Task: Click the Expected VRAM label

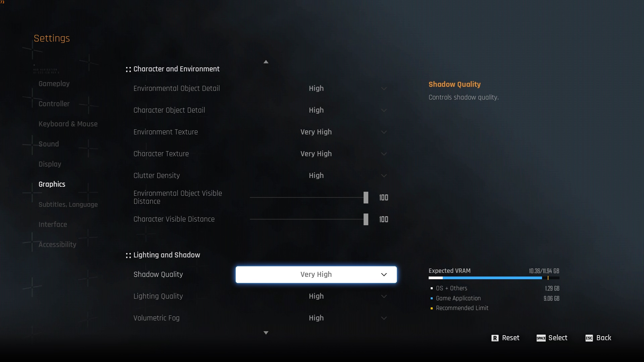Action: (x=449, y=271)
